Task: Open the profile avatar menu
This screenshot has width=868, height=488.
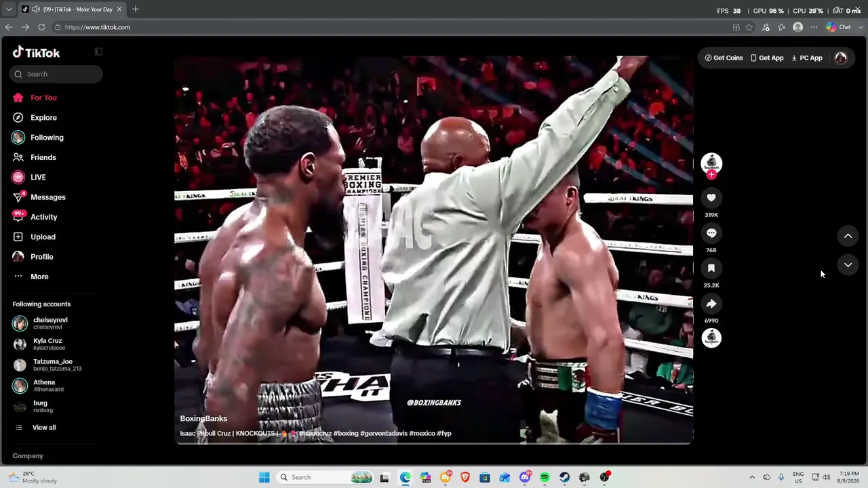Action: pyautogui.click(x=841, y=58)
